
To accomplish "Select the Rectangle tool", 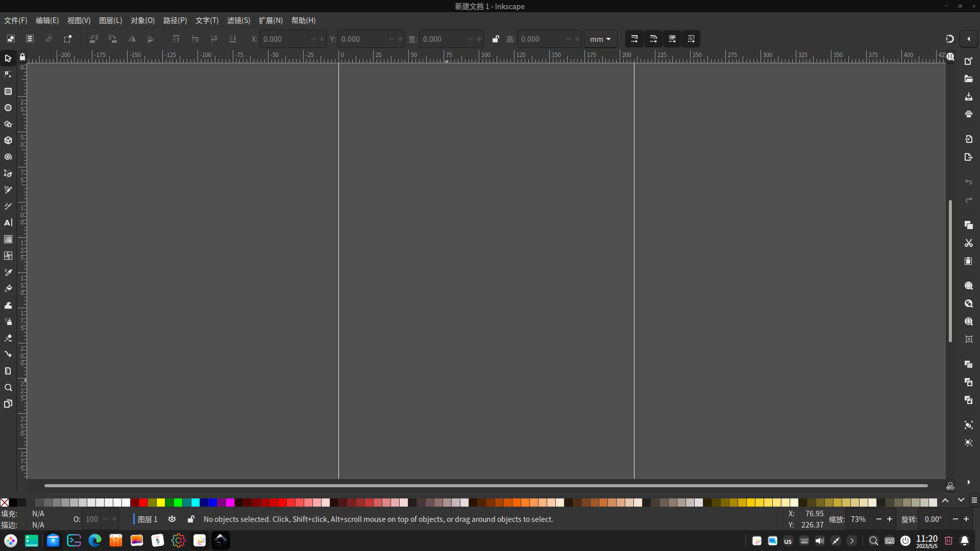I will point(8,92).
